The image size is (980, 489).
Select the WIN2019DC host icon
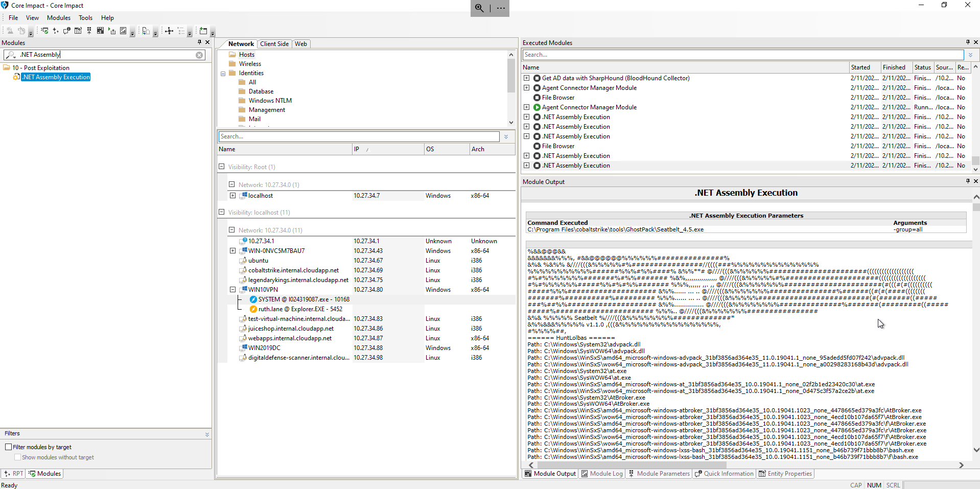tap(244, 347)
